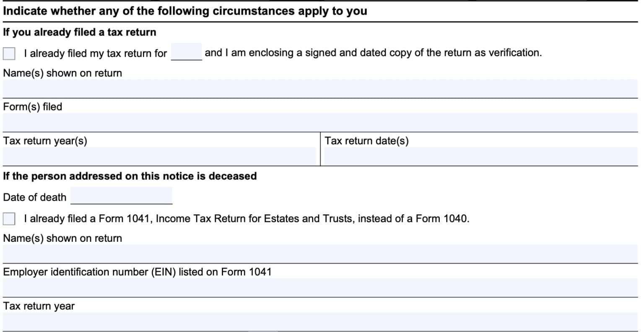Viewport: 644px width, 332px height.
Task: Click the bottom 'Tax return year' input field
Action: pos(320,322)
